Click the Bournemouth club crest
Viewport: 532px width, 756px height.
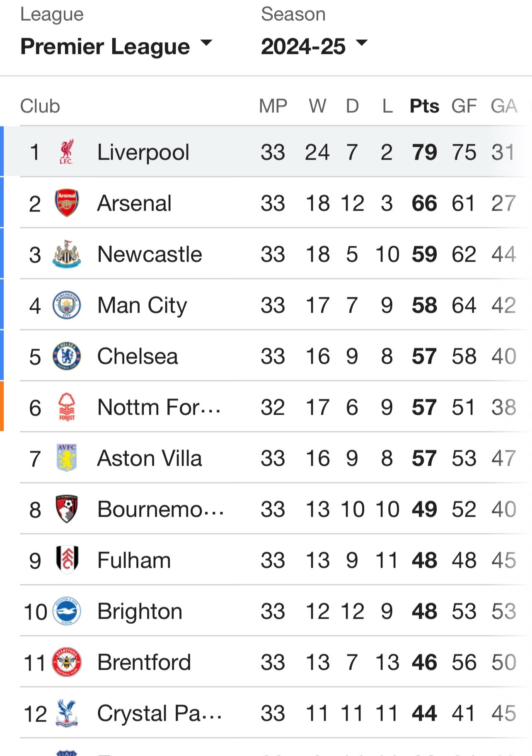point(67,509)
